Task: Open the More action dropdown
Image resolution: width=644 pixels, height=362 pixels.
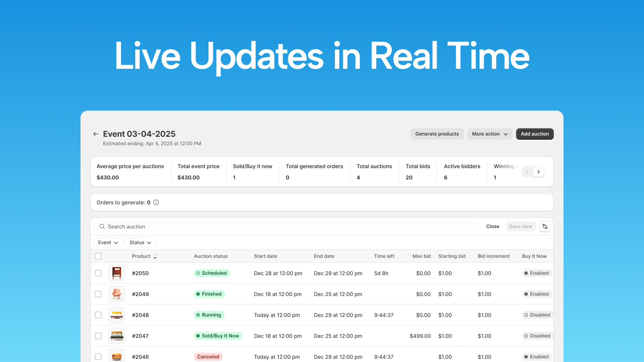Action: click(489, 134)
